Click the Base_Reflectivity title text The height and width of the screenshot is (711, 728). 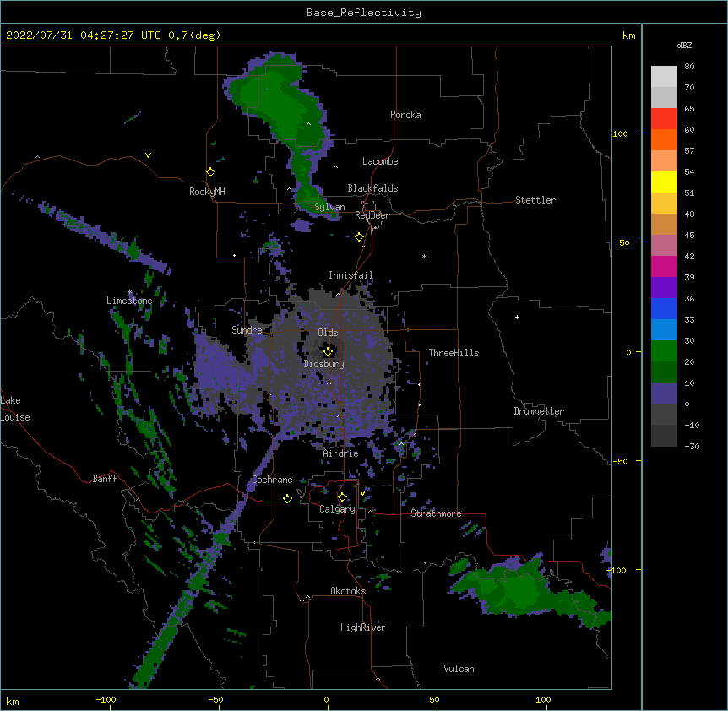tap(364, 13)
